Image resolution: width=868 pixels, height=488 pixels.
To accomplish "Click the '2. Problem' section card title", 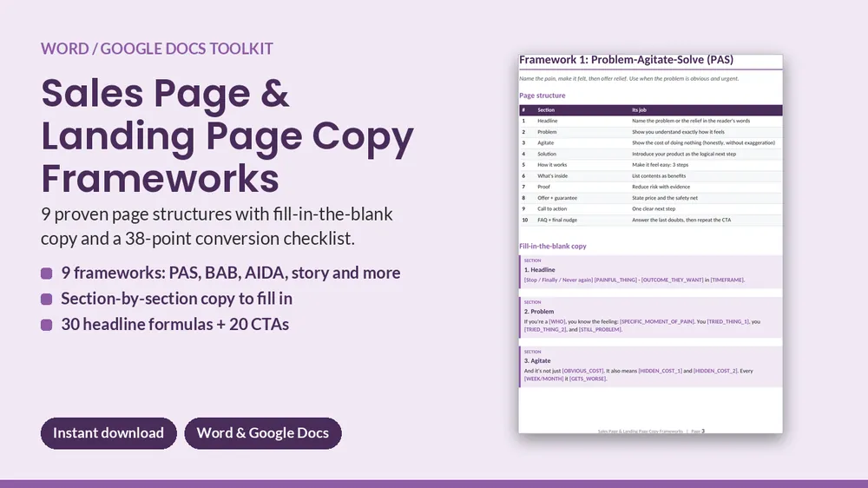I will pos(539,312).
